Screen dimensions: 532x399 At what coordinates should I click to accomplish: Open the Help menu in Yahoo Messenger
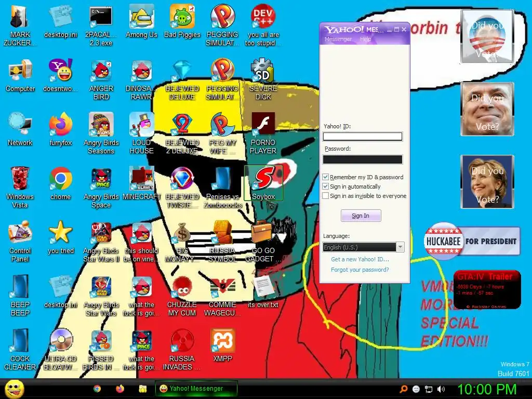click(x=365, y=39)
